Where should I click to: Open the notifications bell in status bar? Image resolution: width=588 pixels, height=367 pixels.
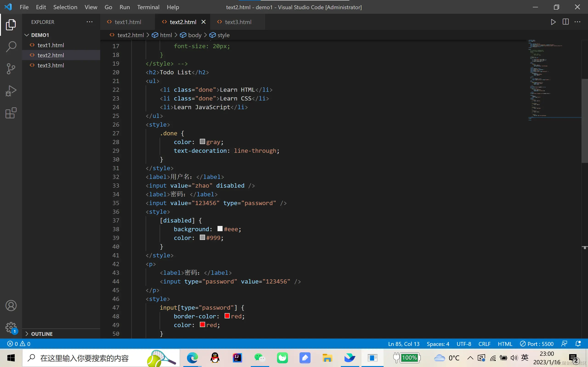[x=578, y=344]
